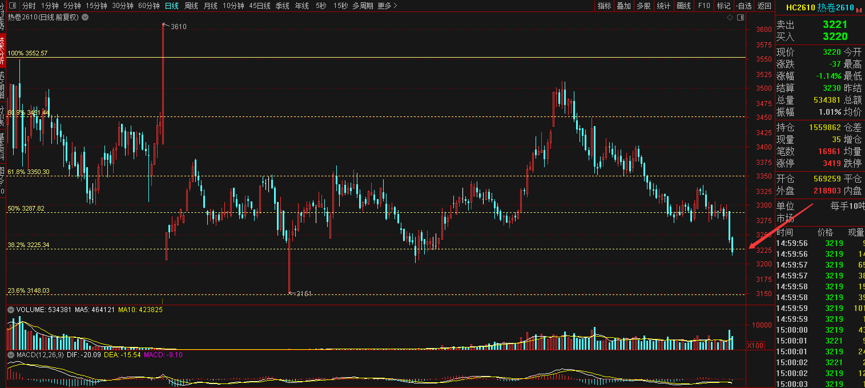Click the 时间 column header in tick list
Viewport: 865px width, 388px height.
click(784, 232)
